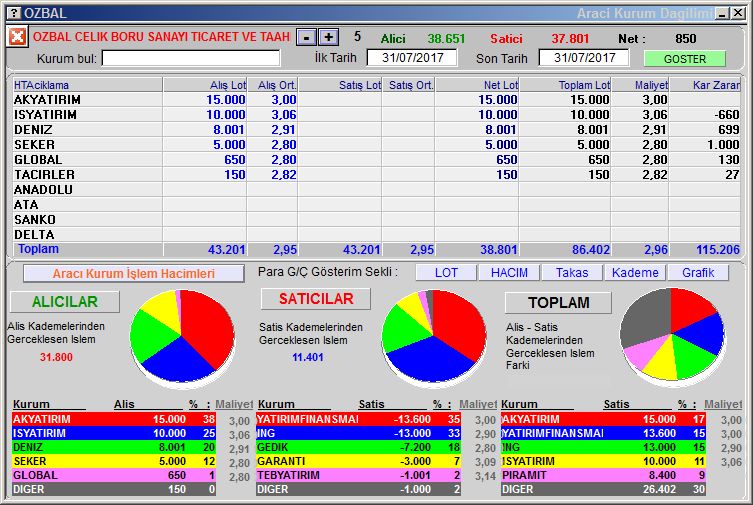Click the Son Tarih date field
The height and width of the screenshot is (505, 753).
point(584,58)
